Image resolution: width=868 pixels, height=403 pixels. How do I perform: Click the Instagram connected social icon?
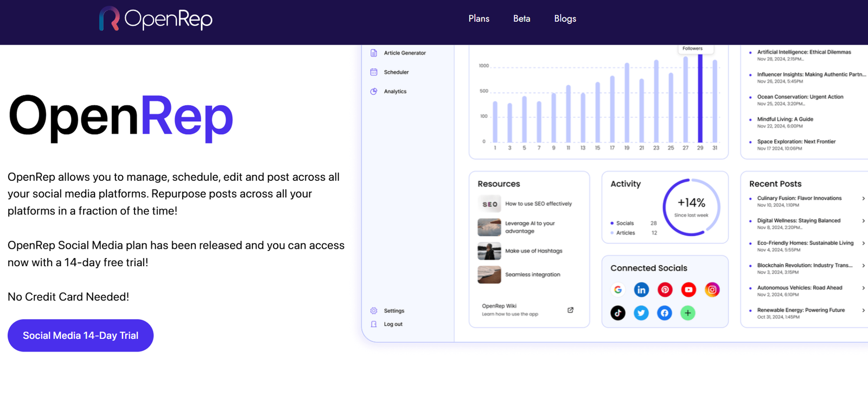(x=712, y=290)
